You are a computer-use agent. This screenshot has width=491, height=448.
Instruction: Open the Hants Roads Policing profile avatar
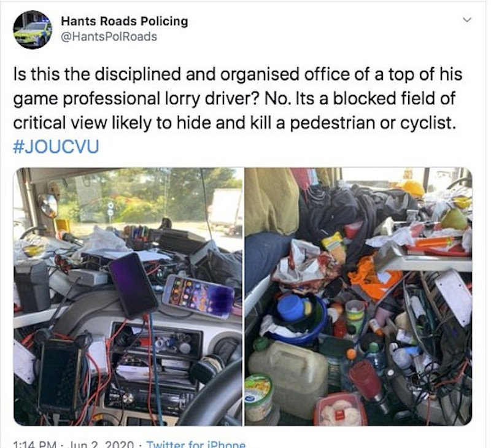click(x=33, y=30)
